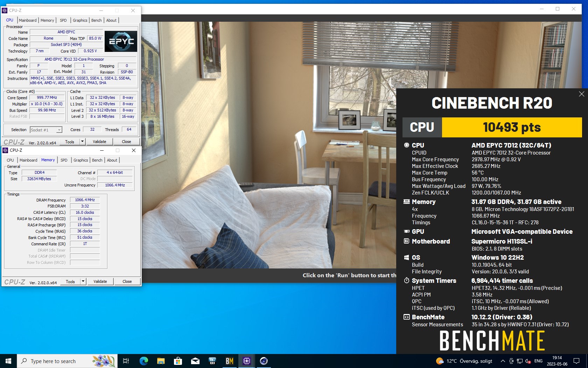
Task: Close the upper CPU-Z window
Action: click(133, 11)
